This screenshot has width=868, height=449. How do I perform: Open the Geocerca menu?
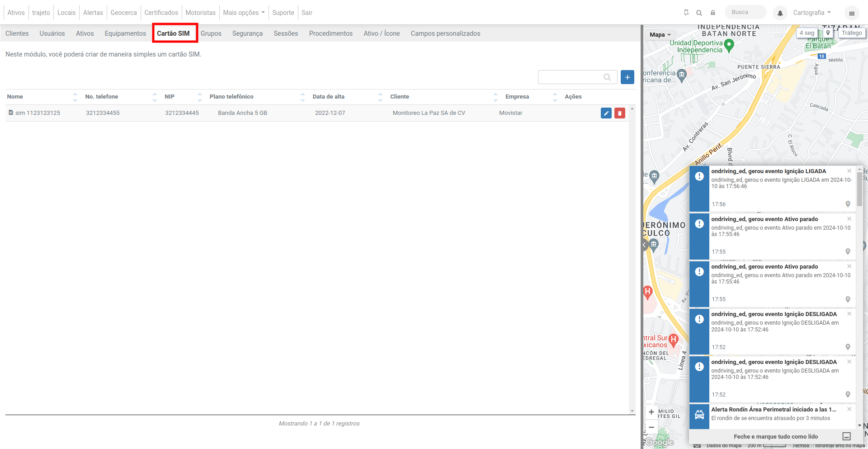pyautogui.click(x=123, y=13)
